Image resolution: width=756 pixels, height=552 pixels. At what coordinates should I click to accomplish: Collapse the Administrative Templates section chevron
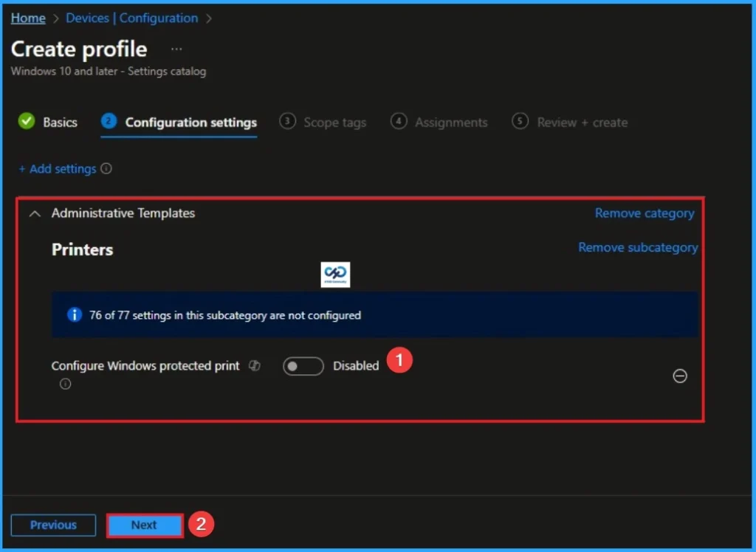[x=34, y=213]
